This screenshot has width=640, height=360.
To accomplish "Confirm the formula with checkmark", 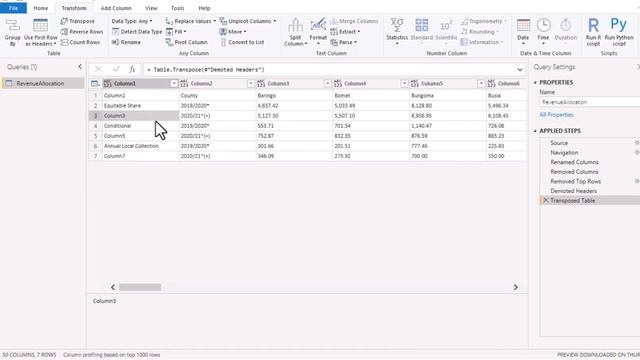I will point(116,69).
